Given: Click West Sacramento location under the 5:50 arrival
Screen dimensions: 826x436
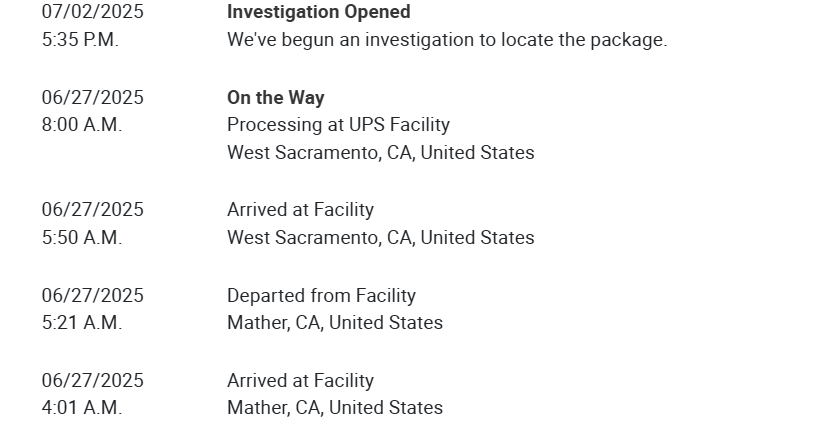Looking at the screenshot, I should click(380, 238).
